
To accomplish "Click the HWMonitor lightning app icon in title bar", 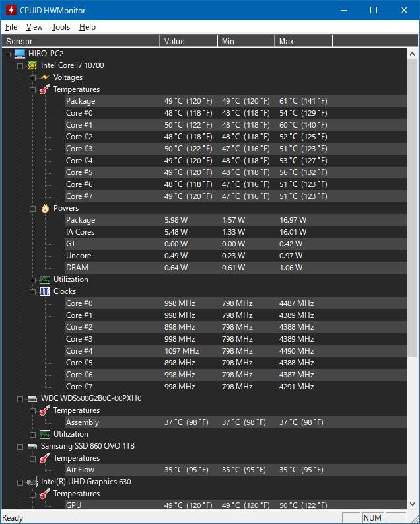I will (x=11, y=10).
